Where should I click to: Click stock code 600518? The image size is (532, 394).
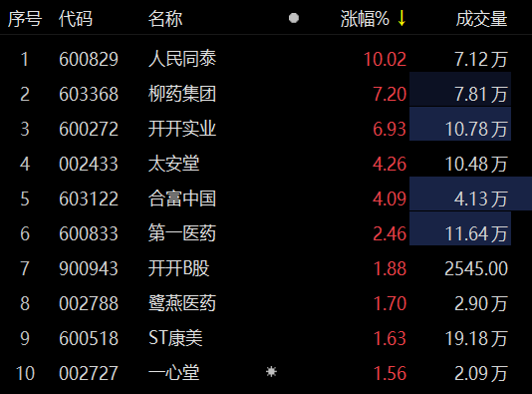click(x=89, y=339)
